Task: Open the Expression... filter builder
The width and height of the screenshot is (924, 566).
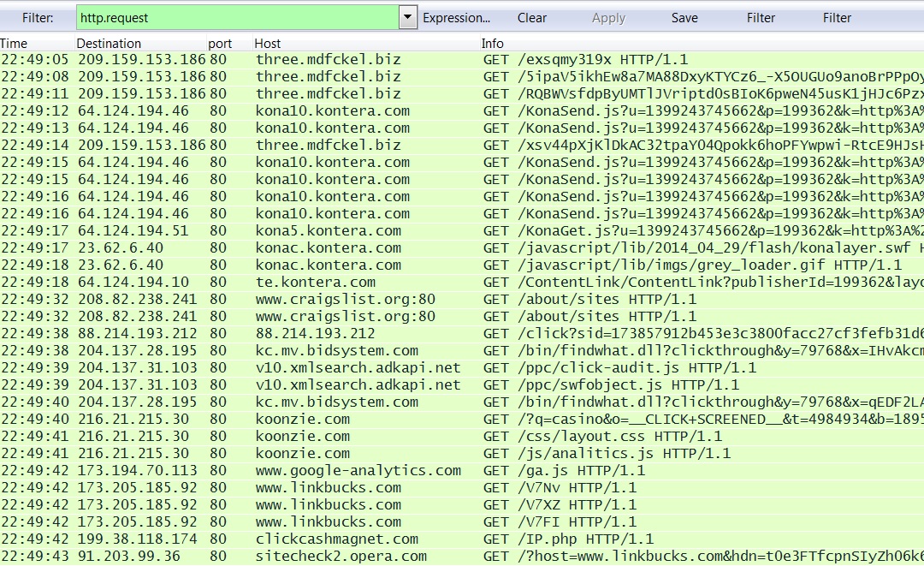Action: pyautogui.click(x=457, y=18)
